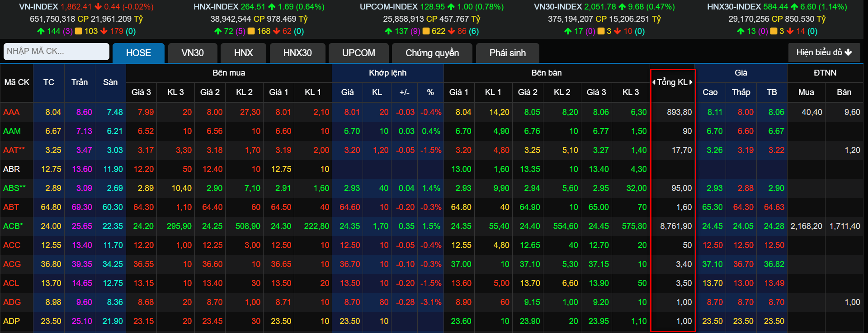Image resolution: width=868 pixels, height=333 pixels.
Task: Click yellow unchanged square under VN30-INDEX
Action: tap(601, 31)
